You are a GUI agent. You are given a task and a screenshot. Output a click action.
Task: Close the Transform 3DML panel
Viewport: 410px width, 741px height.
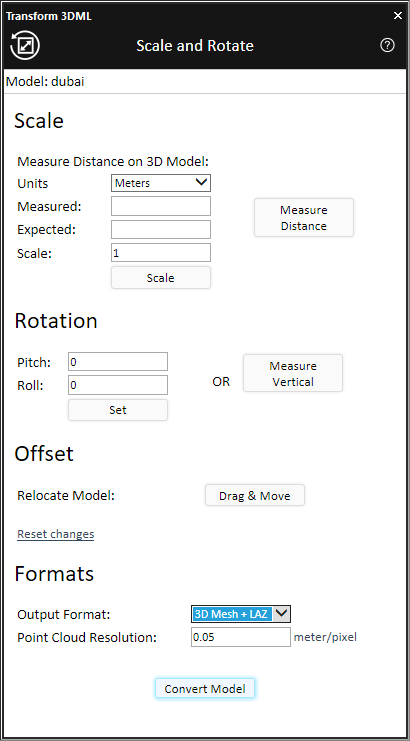pos(398,16)
